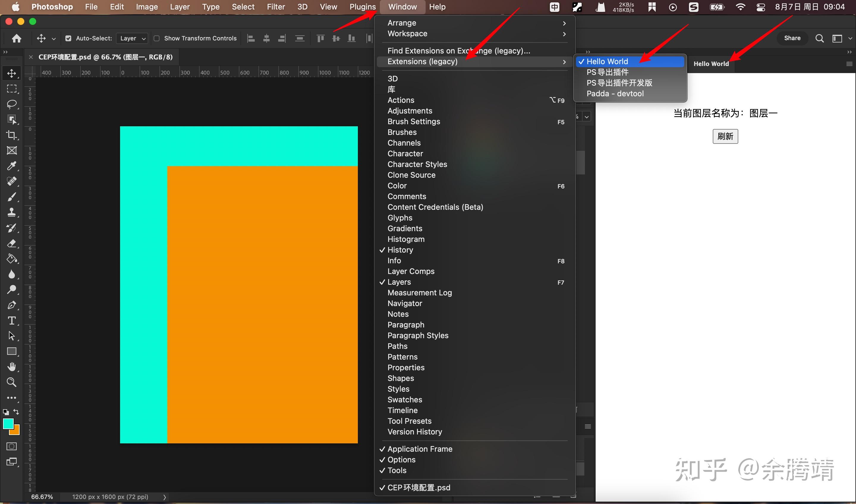
Task: Toggle the History panel menu entry
Action: tap(400, 250)
